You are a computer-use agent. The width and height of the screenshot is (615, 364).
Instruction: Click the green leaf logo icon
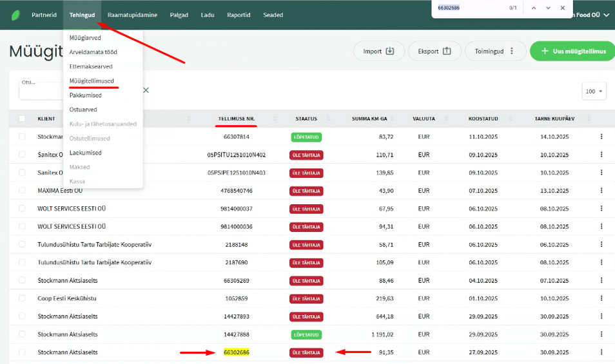[15, 15]
